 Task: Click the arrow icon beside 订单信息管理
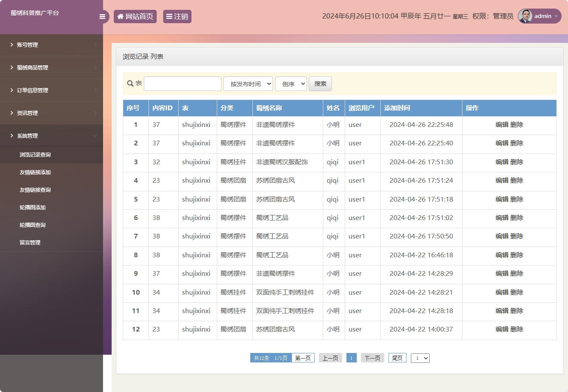click(x=12, y=90)
